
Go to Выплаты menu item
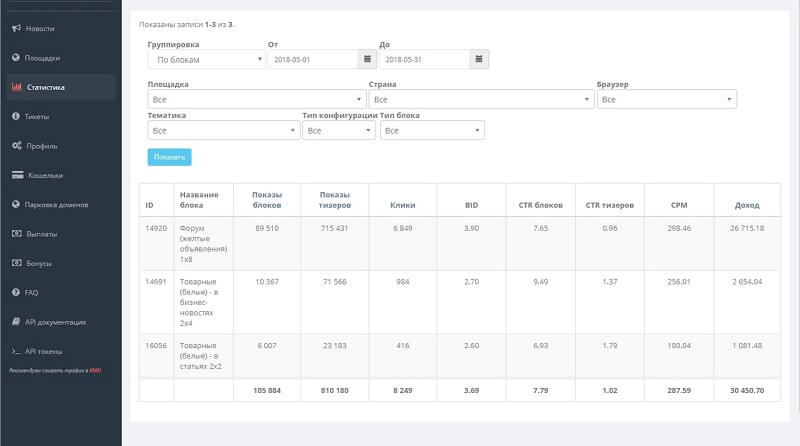click(41, 234)
